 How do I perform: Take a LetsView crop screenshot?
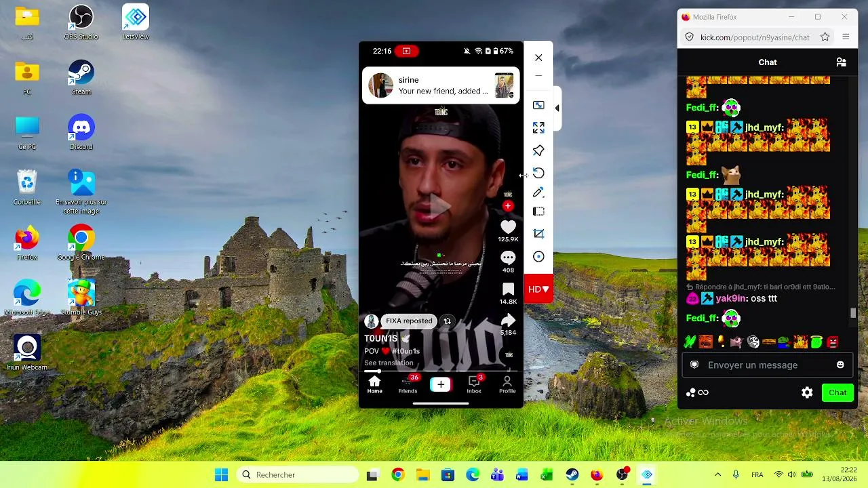pyautogui.click(x=538, y=234)
